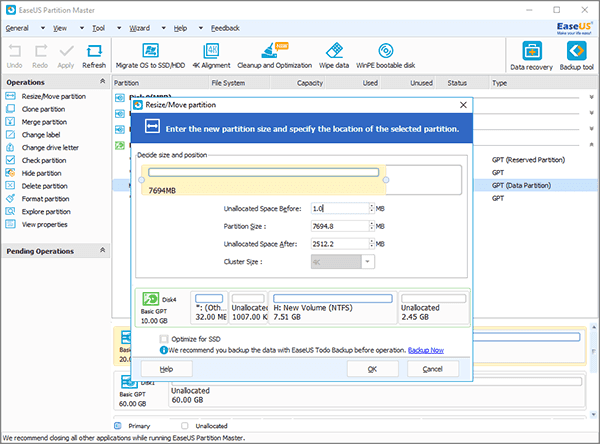Click the Disk4 icon in dialog
This screenshot has width=600, height=444.
(x=150, y=299)
